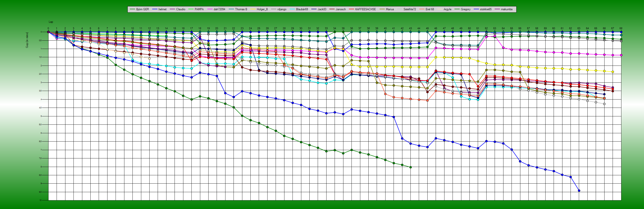This screenshot has width=644, height=209.
Task: Click the Björn GER legend entry
Action: tap(142, 9)
